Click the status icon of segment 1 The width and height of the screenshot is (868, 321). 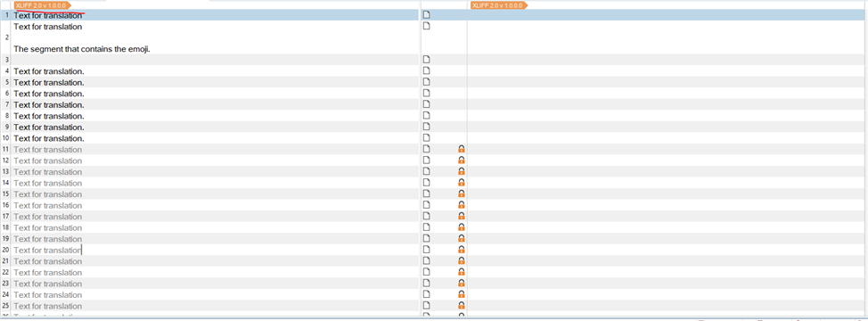tap(426, 15)
